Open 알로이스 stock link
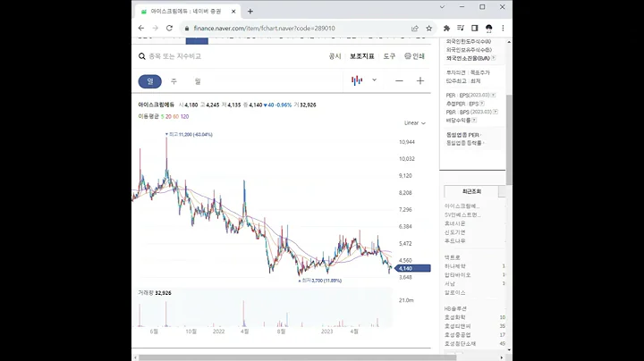The height and width of the screenshot is (361, 644). pyautogui.click(x=454, y=292)
